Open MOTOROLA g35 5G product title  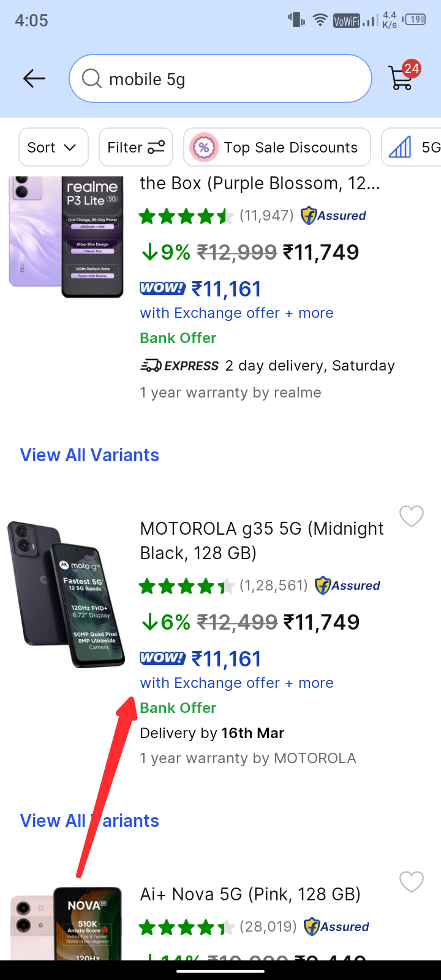pos(262,540)
